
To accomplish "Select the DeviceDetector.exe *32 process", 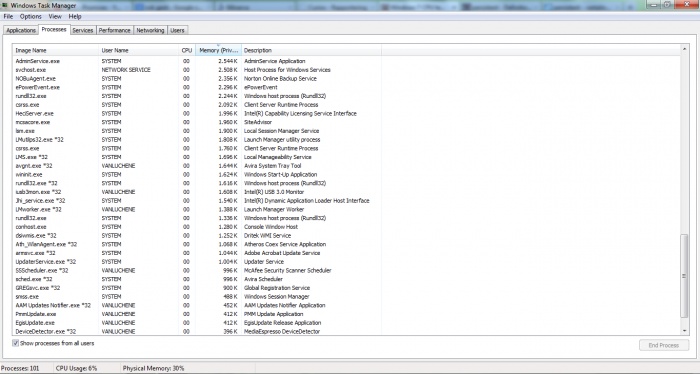I will pyautogui.click(x=346, y=331).
